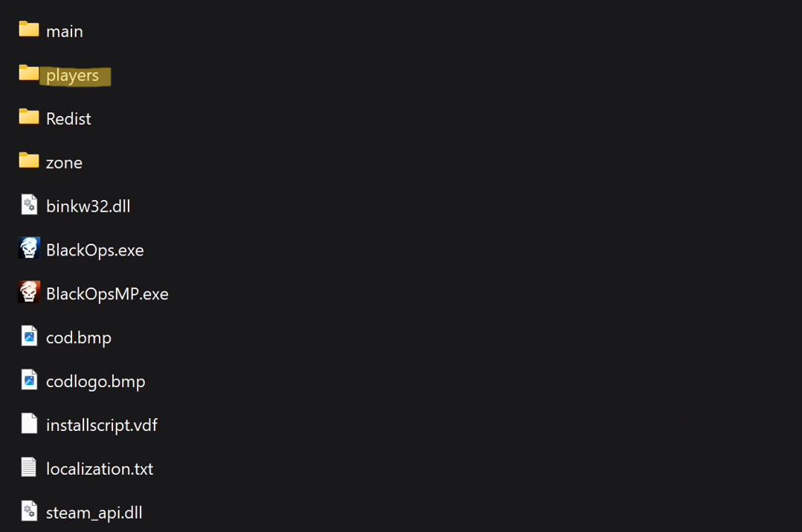Select the zone folder label
802x532 pixels.
[x=64, y=163]
